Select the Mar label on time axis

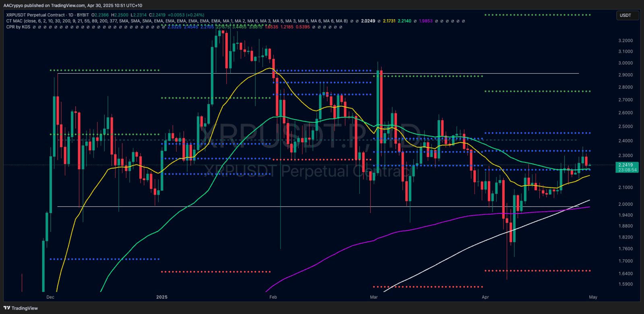point(374,297)
